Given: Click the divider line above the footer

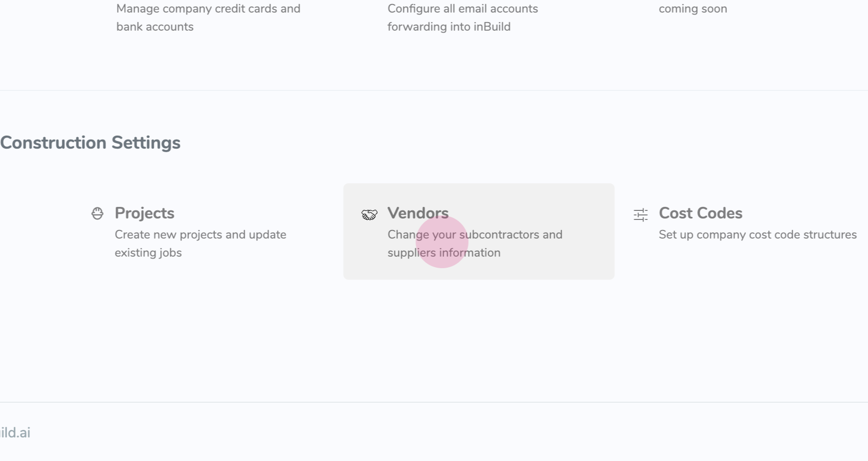Looking at the screenshot, I should coord(434,402).
